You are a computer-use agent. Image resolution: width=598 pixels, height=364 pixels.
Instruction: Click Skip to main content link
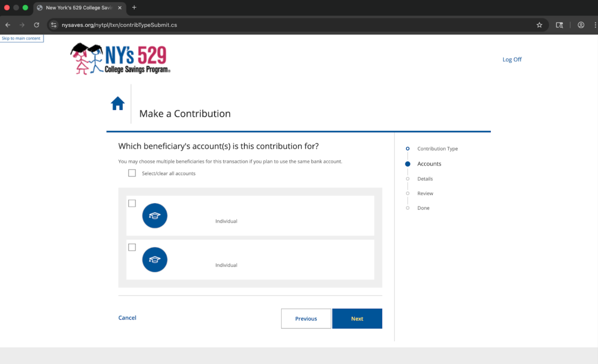22,38
